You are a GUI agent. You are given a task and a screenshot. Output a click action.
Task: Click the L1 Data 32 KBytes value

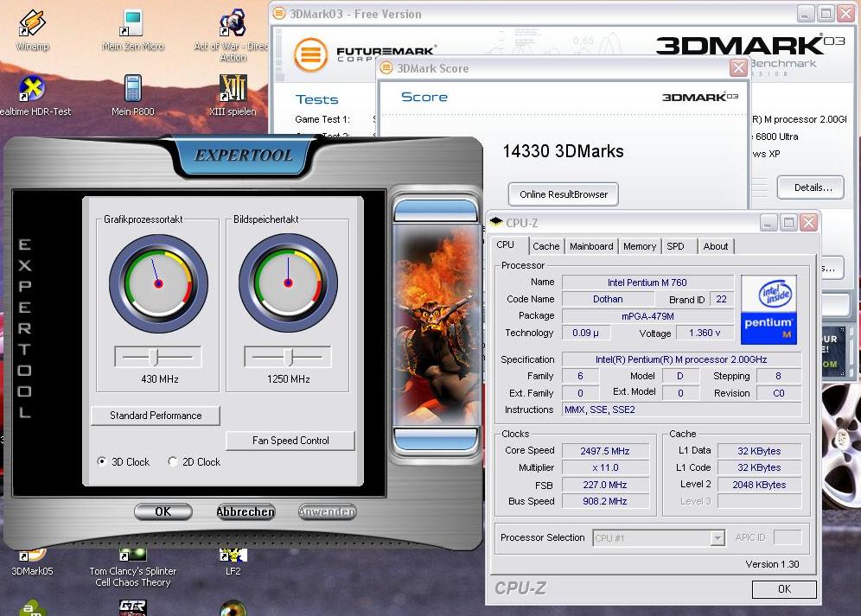click(x=759, y=451)
